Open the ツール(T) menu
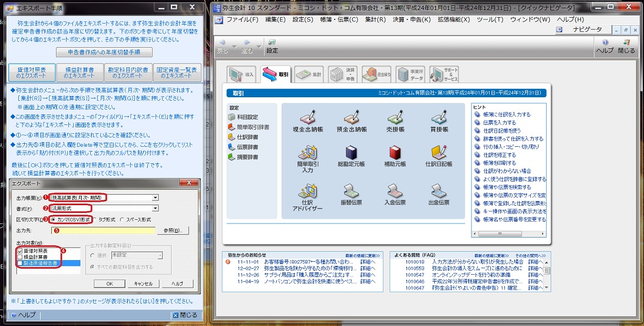 490,19
